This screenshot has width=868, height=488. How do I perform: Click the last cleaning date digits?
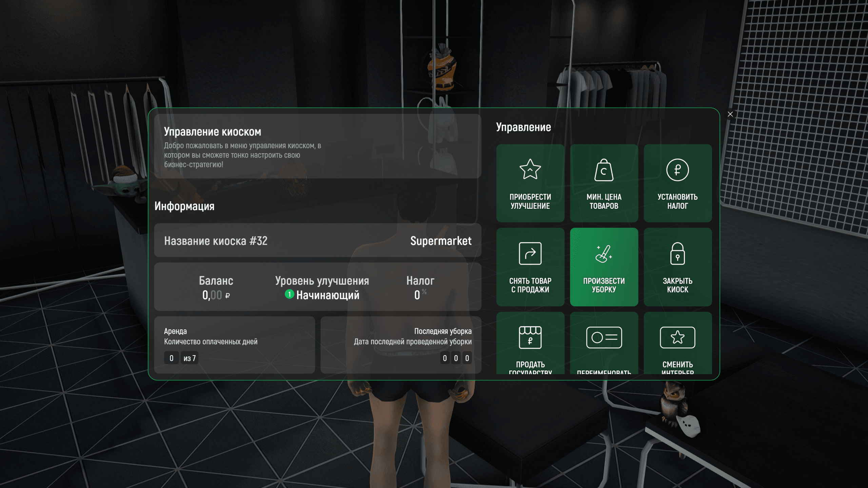tap(456, 358)
